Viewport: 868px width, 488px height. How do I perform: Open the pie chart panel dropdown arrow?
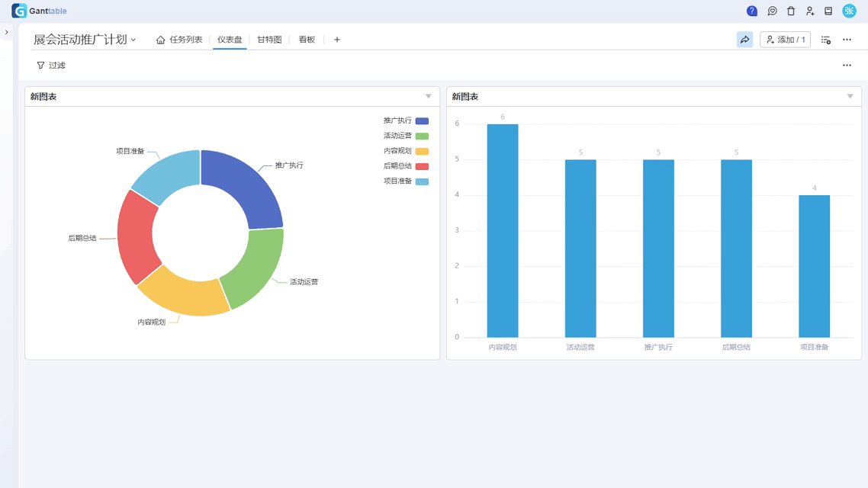[x=428, y=96]
